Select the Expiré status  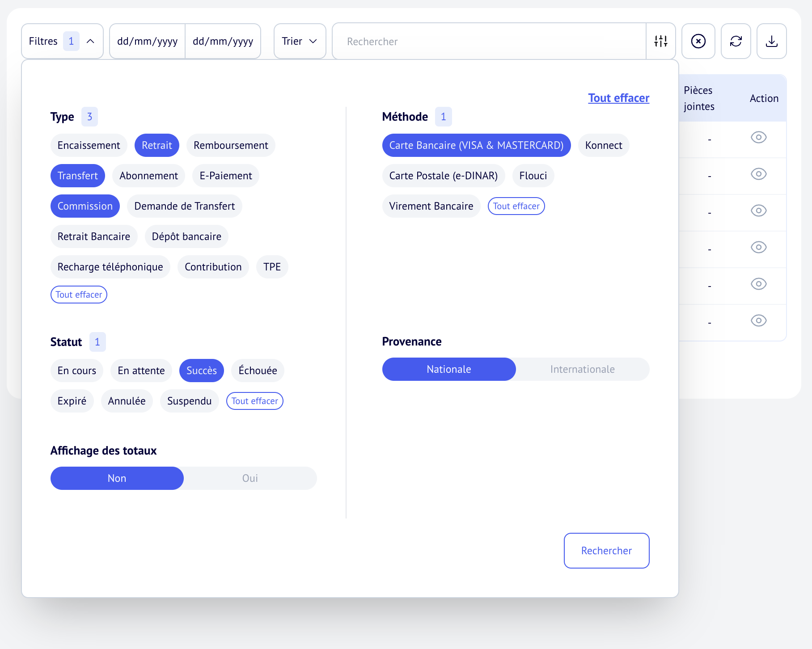click(x=72, y=401)
